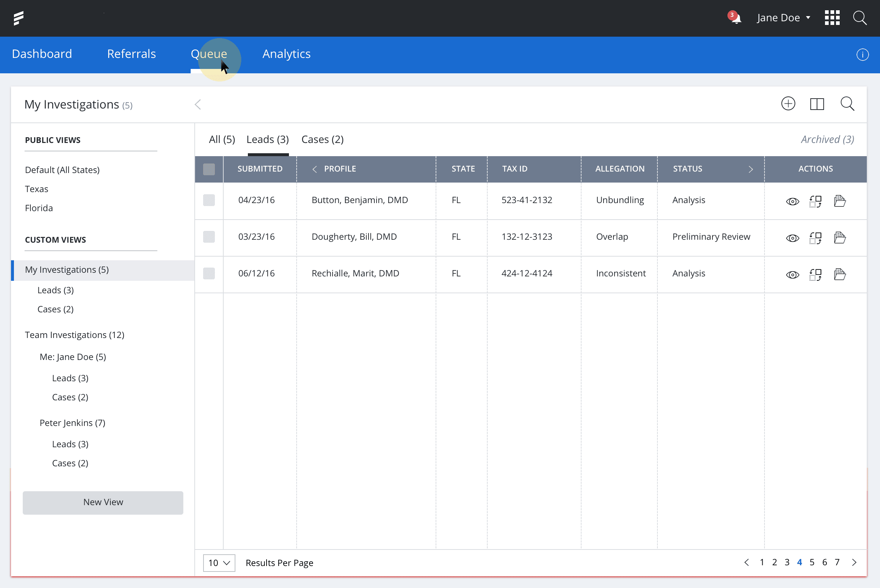Click the panel search magnifier icon

coord(847,104)
